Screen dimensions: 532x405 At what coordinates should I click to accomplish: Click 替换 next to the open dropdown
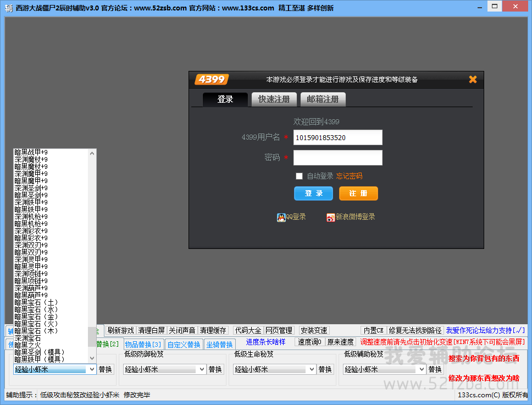coord(105,369)
